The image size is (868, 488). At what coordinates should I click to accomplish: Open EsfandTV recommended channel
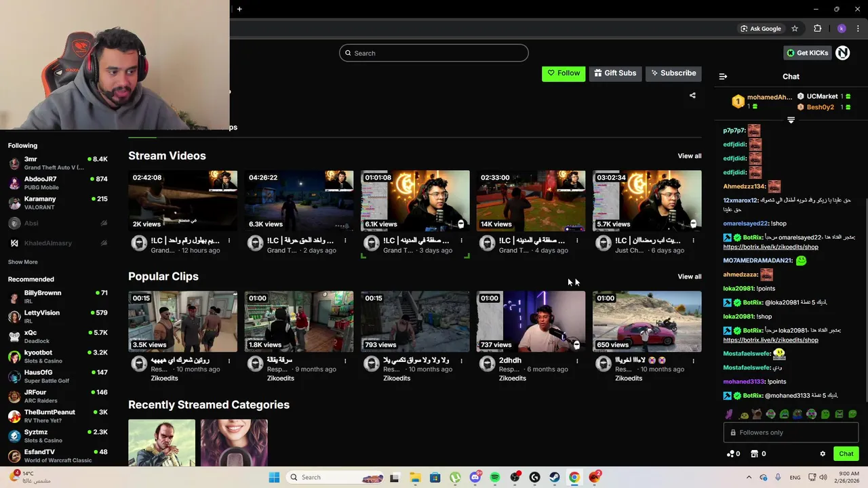coord(58,455)
